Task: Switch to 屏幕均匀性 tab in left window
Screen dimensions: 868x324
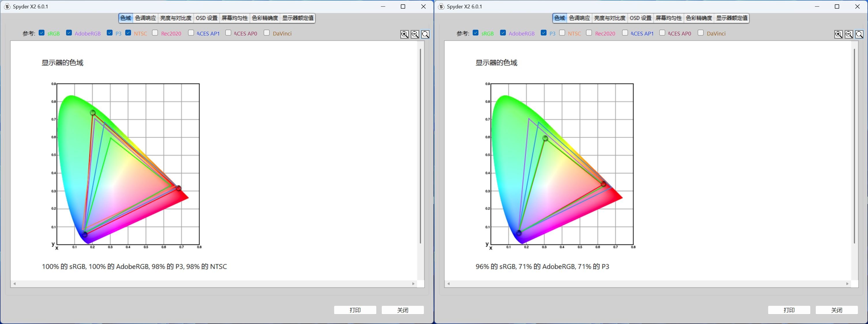Action: click(x=235, y=18)
